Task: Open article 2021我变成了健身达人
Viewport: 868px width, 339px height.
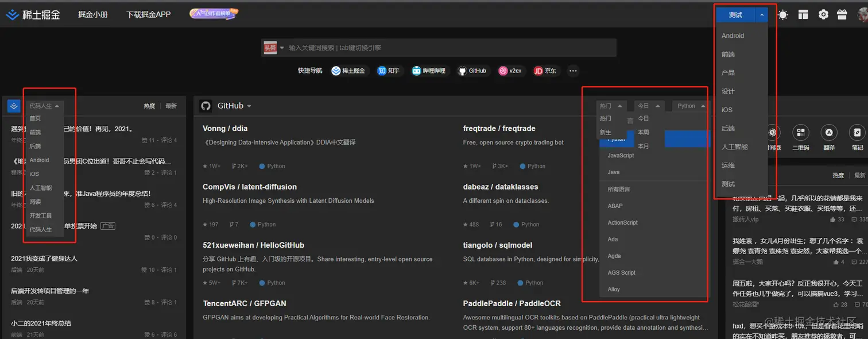Action: (44, 259)
